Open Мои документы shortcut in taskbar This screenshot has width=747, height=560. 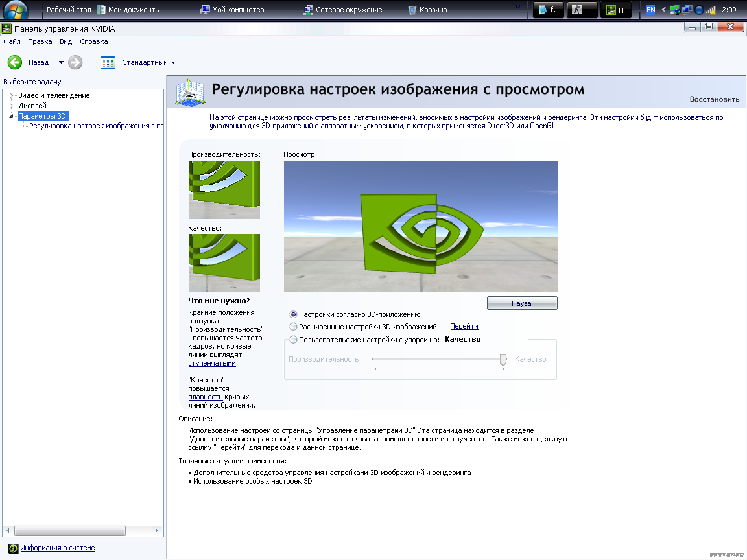[x=128, y=10]
